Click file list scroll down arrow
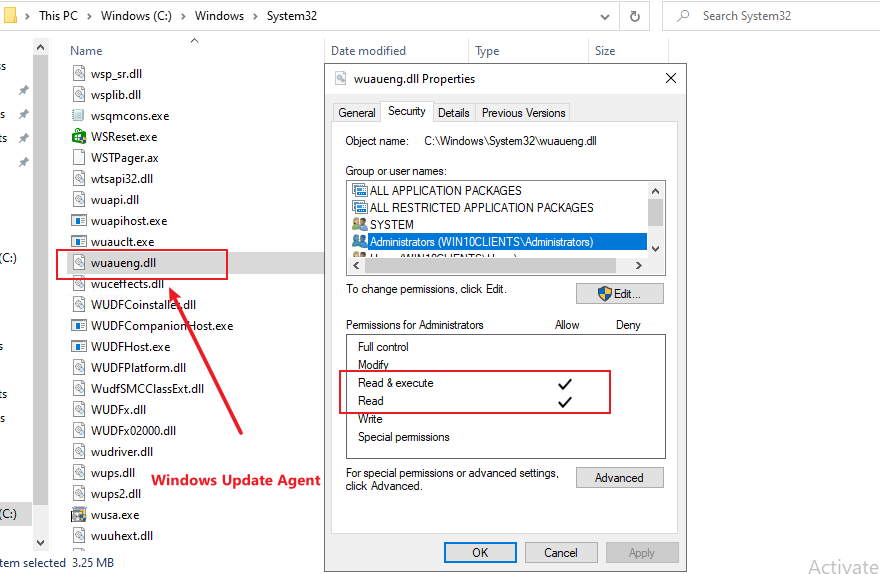This screenshot has width=880, height=574. [40, 543]
